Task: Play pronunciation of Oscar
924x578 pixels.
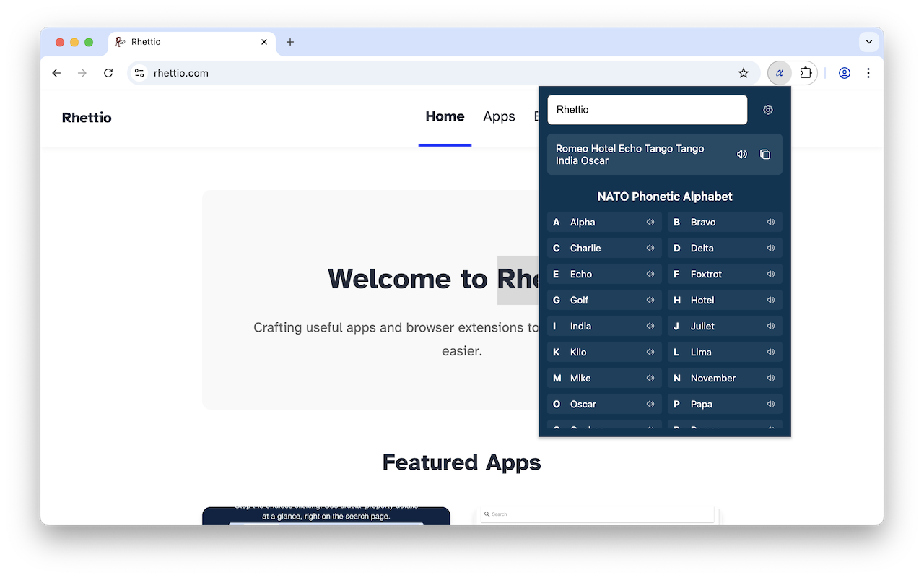Action: tap(650, 404)
